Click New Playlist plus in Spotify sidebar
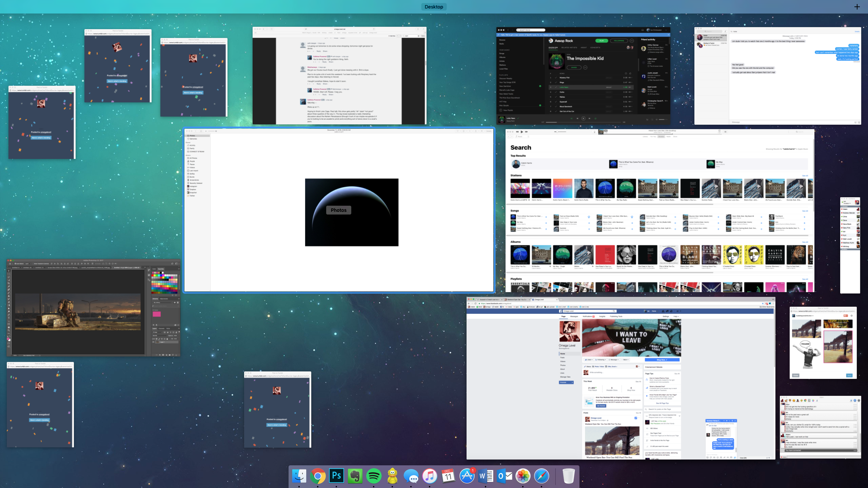 [x=501, y=110]
